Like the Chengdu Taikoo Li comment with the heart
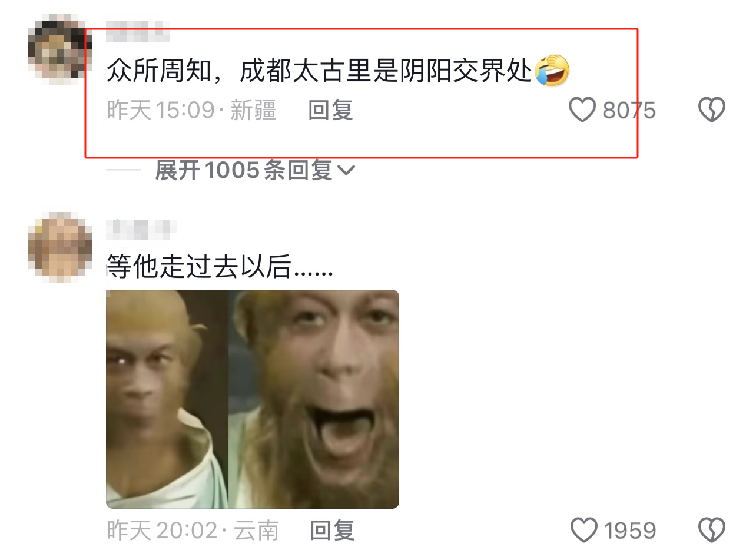This screenshot has height=560, width=756. (582, 110)
